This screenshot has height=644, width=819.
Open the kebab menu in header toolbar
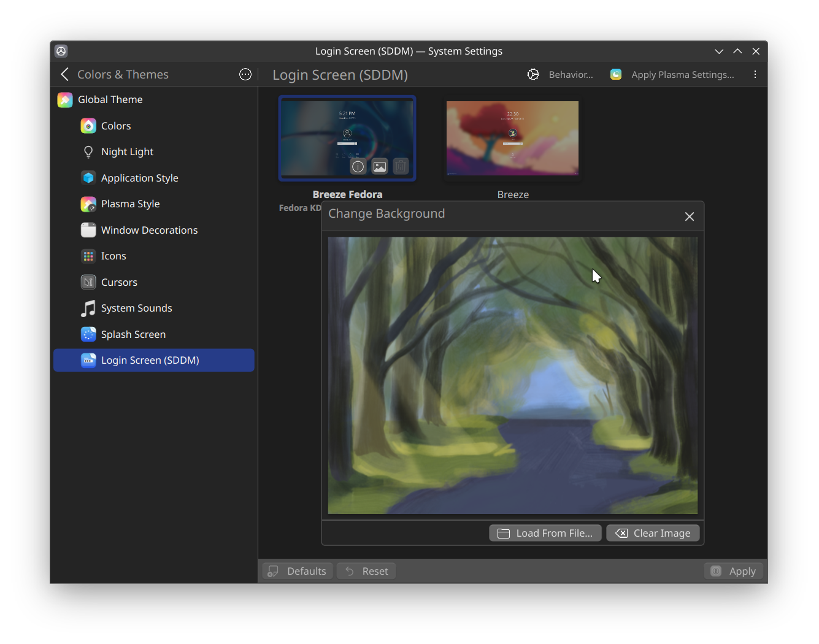(x=755, y=74)
